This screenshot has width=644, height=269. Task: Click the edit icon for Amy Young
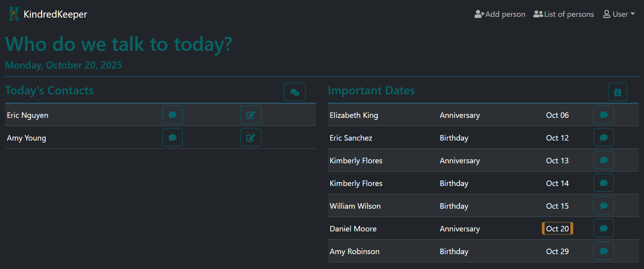250,137
